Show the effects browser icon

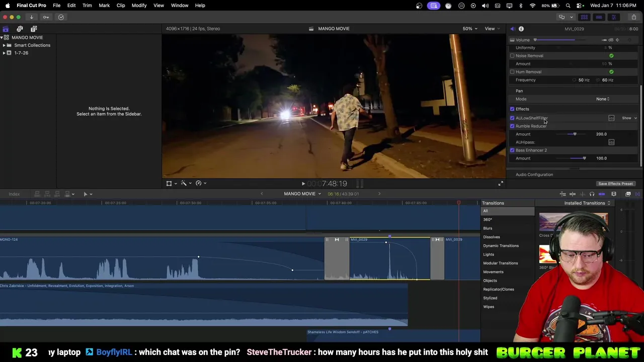pos(628,194)
